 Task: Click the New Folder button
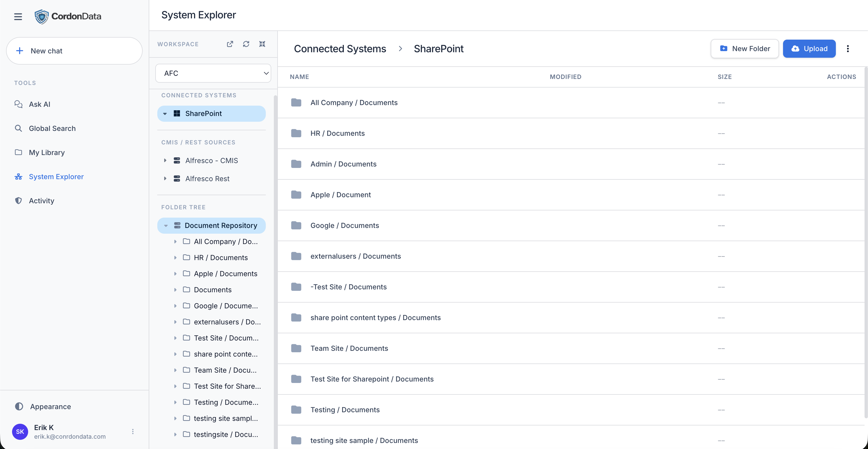point(744,49)
